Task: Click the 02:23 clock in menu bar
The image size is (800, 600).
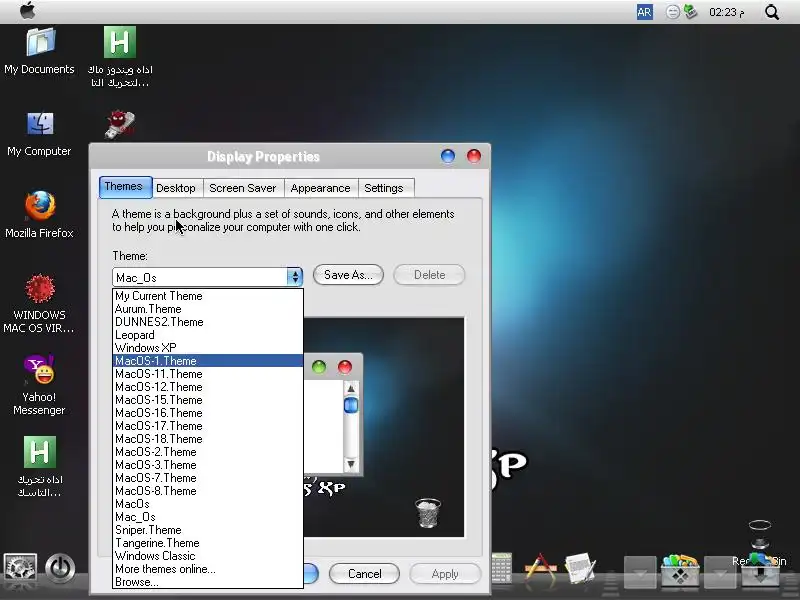Action: click(x=726, y=12)
